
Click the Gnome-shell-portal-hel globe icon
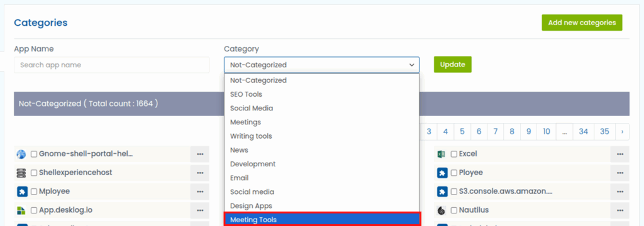(21, 154)
